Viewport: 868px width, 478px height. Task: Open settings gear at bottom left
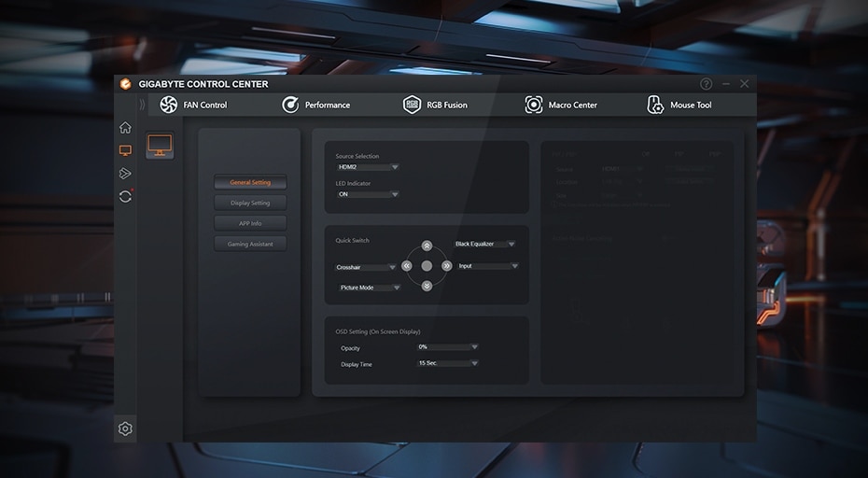(125, 429)
